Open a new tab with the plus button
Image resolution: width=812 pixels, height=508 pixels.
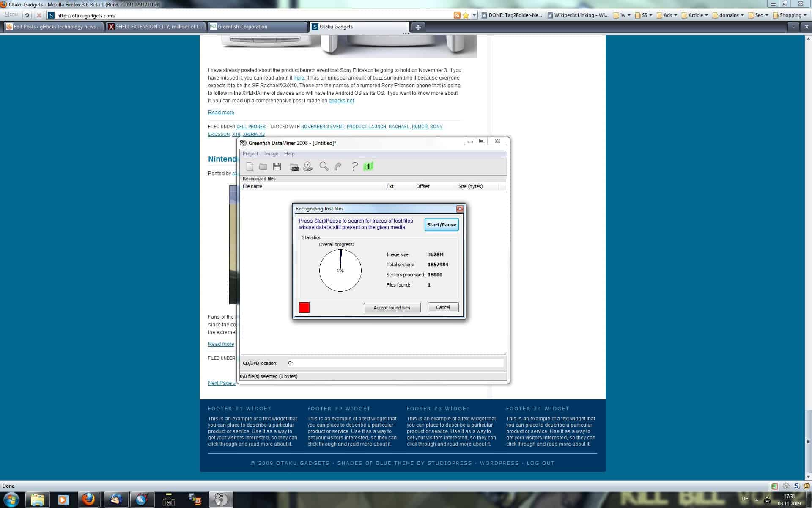point(418,27)
